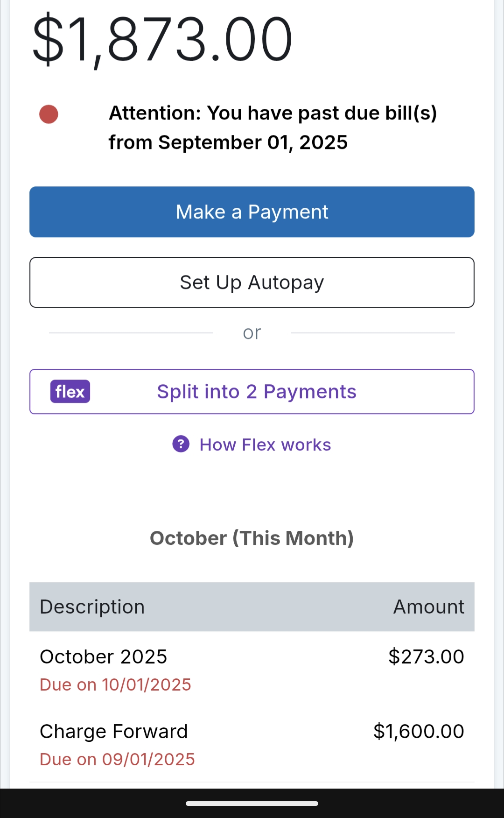Tap the red past-due alert dot
504x818 pixels.
coord(49,114)
